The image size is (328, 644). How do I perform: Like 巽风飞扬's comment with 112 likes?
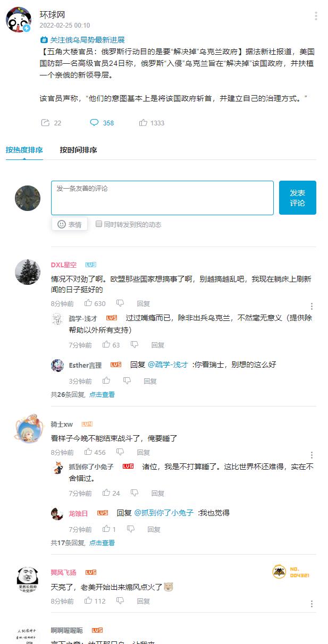[x=88, y=601]
